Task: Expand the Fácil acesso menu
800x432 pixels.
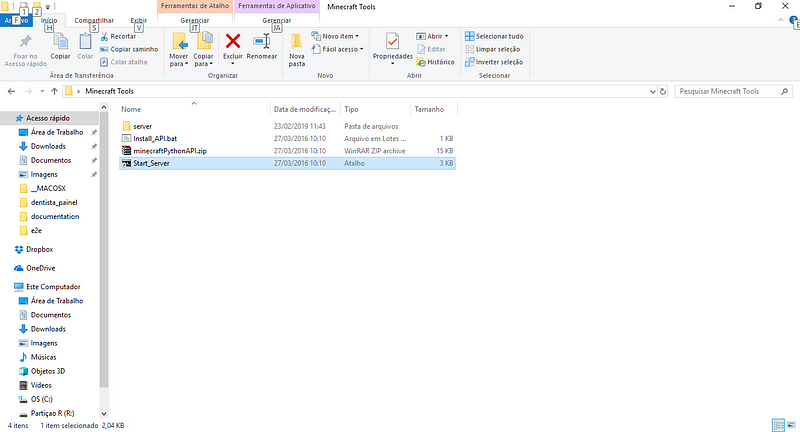Action: point(337,49)
